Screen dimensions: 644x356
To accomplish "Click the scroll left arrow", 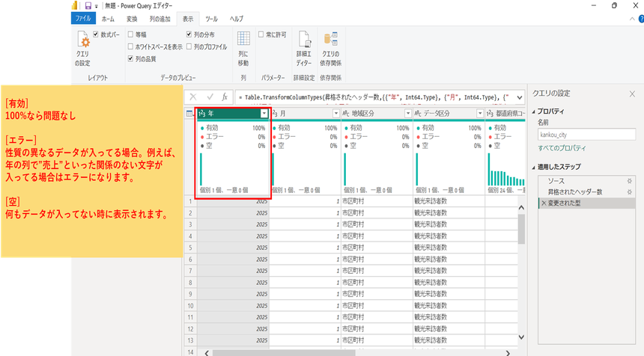I will 207,353.
